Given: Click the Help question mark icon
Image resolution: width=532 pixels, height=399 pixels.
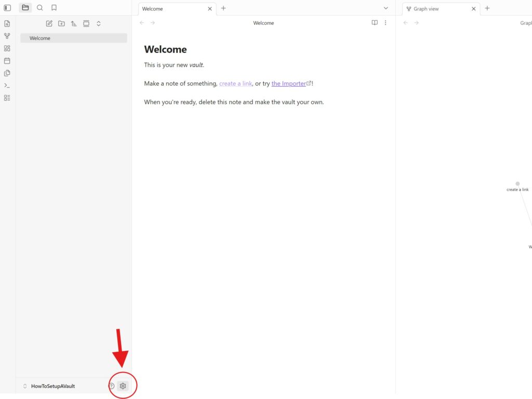Looking at the screenshot, I should (111, 386).
